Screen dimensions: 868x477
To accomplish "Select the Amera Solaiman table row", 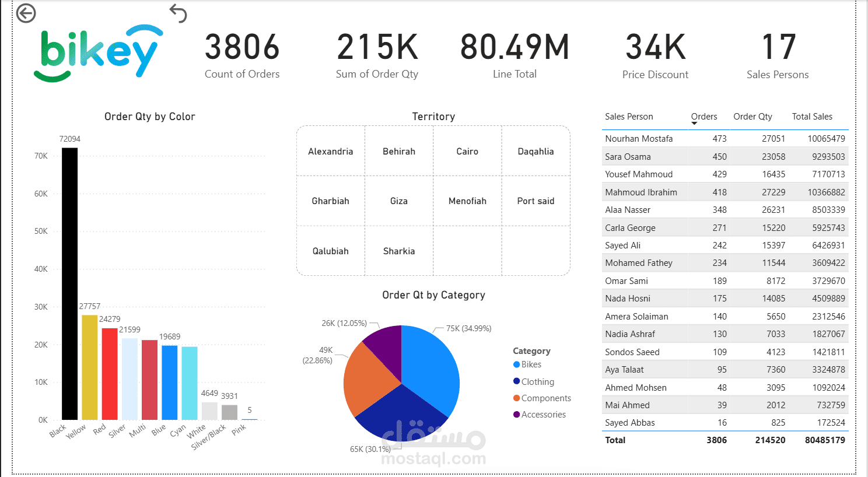I will [x=725, y=317].
